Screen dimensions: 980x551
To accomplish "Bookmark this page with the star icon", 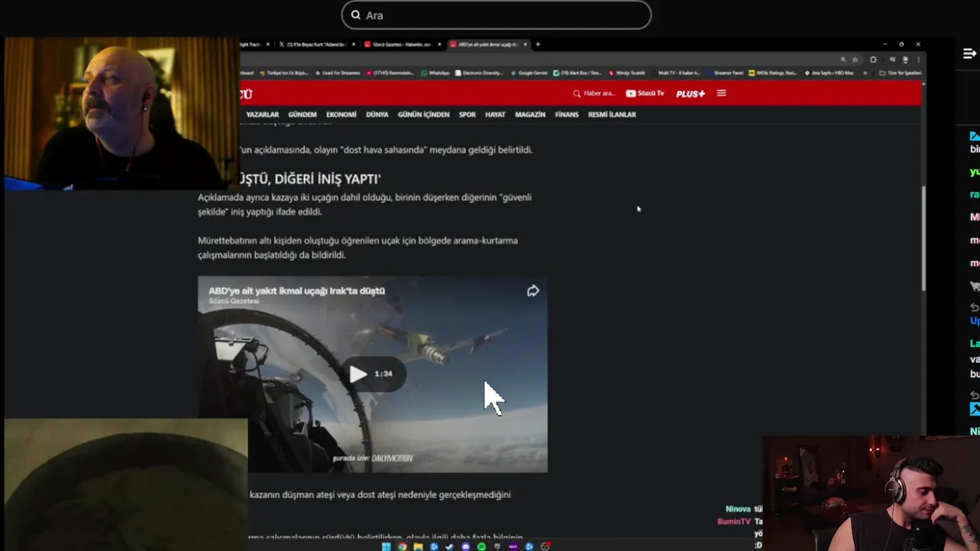I will 855,60.
